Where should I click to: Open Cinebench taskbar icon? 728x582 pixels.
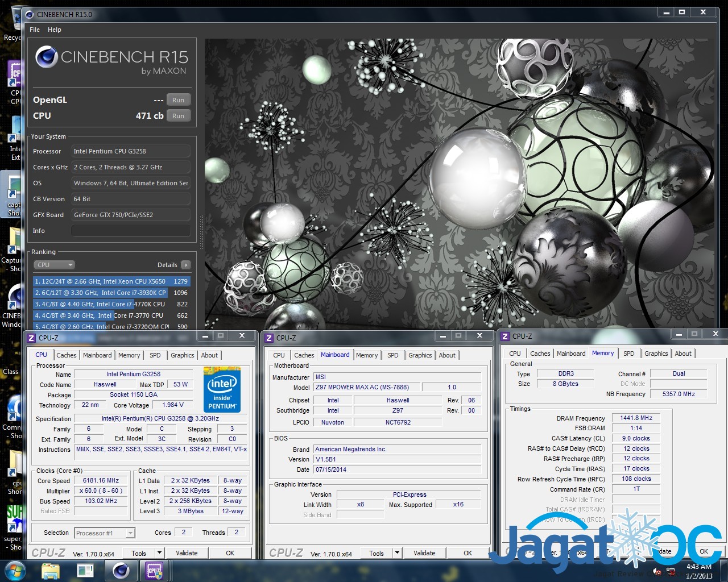[120, 571]
